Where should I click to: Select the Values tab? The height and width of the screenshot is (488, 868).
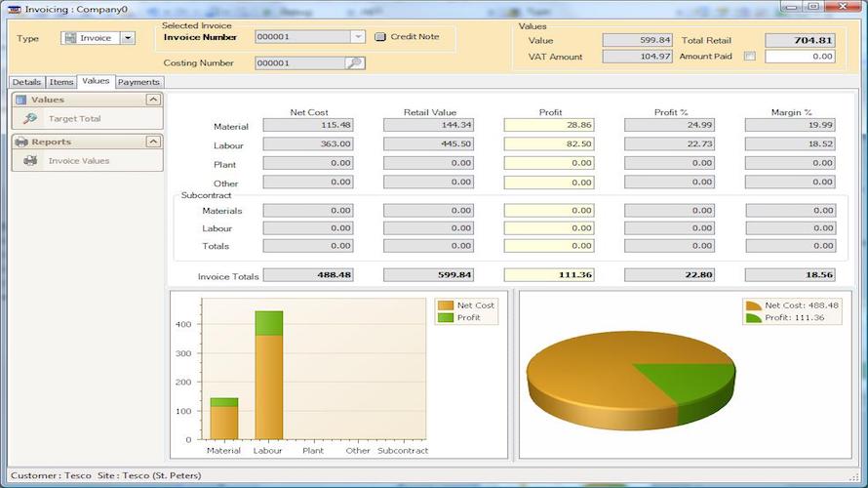tap(96, 81)
